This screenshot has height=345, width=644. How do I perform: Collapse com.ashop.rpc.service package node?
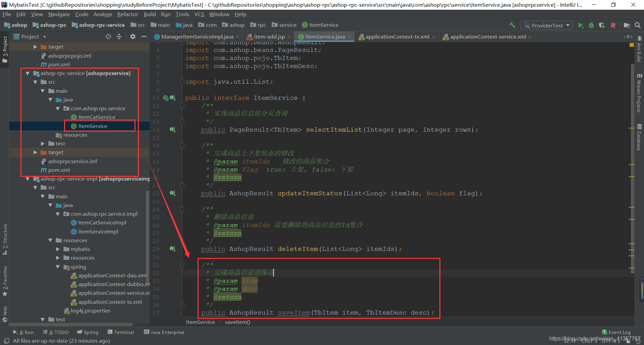click(x=58, y=109)
